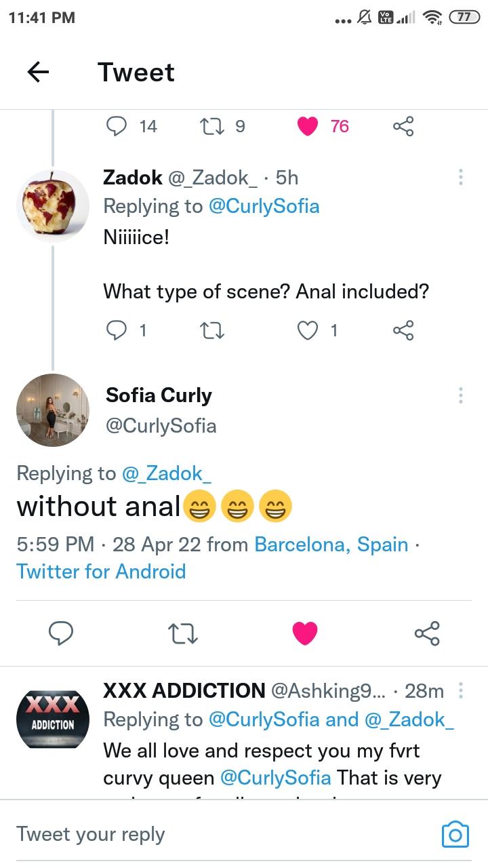Open more options for Zadok's tweet
The width and height of the screenshot is (488, 868).
pyautogui.click(x=461, y=178)
